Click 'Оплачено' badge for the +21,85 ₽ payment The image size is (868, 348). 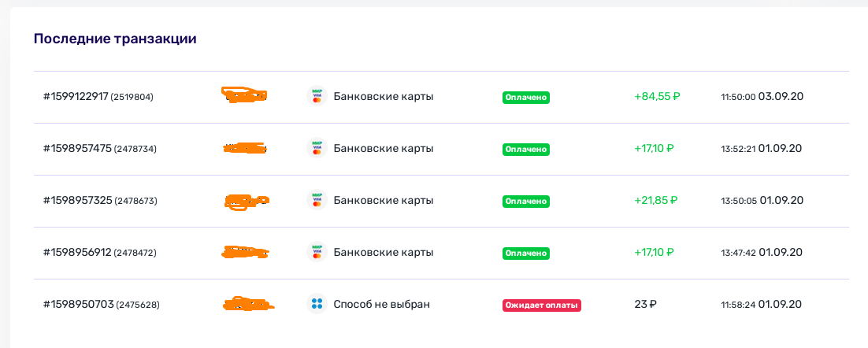pyautogui.click(x=525, y=202)
